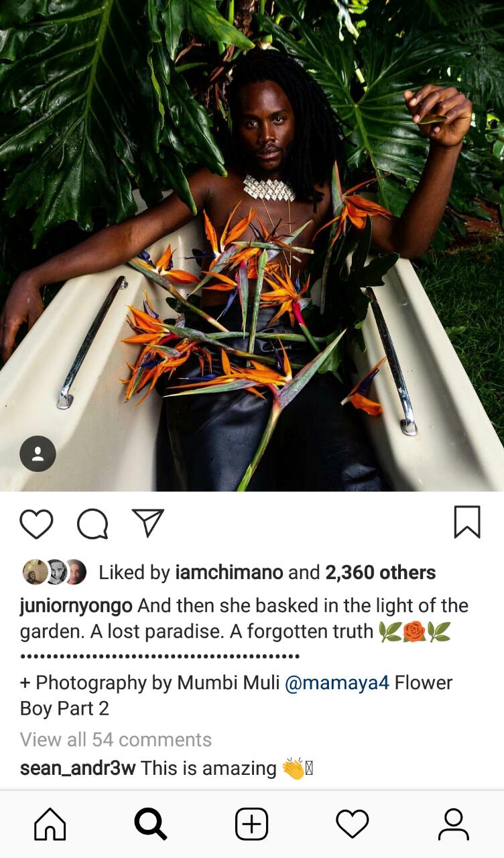504x858 pixels.
Task: Open the Search explore tab
Action: (151, 824)
